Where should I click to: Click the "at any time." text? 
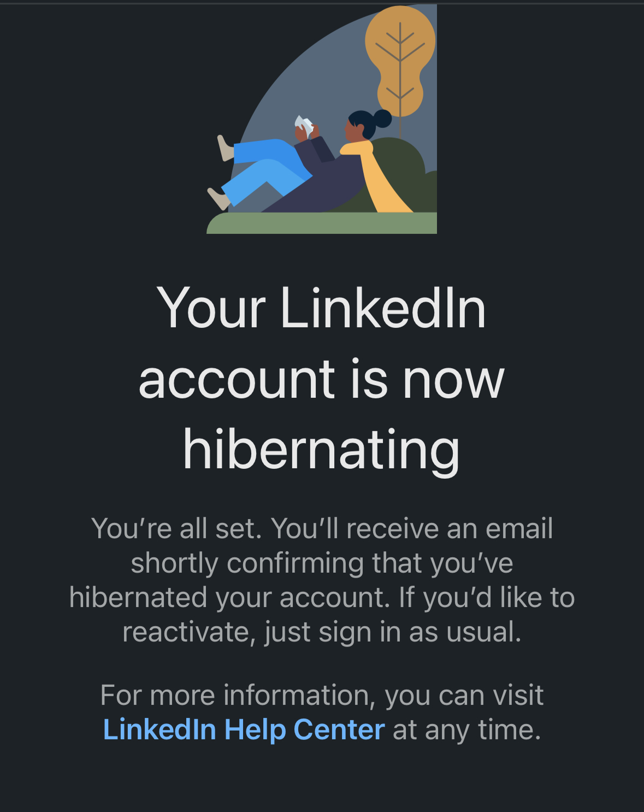(467, 730)
